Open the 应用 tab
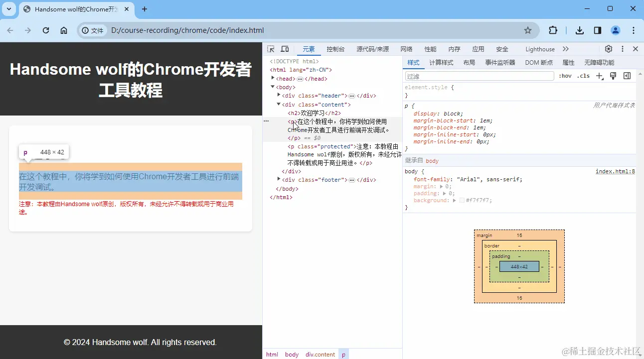The image size is (644, 359). (x=478, y=49)
